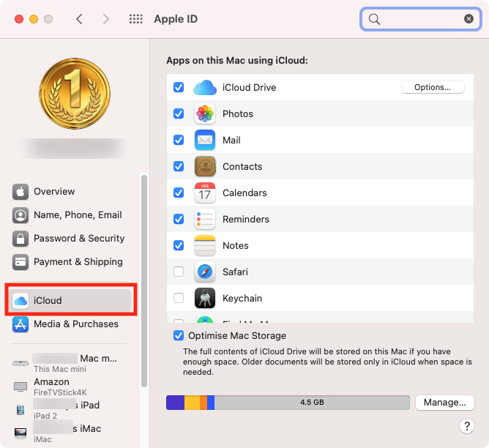The image size is (489, 448).
Task: Click the Safari compass icon
Action: pyautogui.click(x=204, y=272)
